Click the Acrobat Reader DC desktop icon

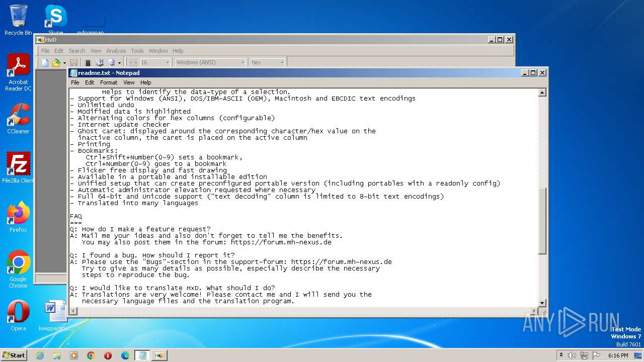(18, 73)
